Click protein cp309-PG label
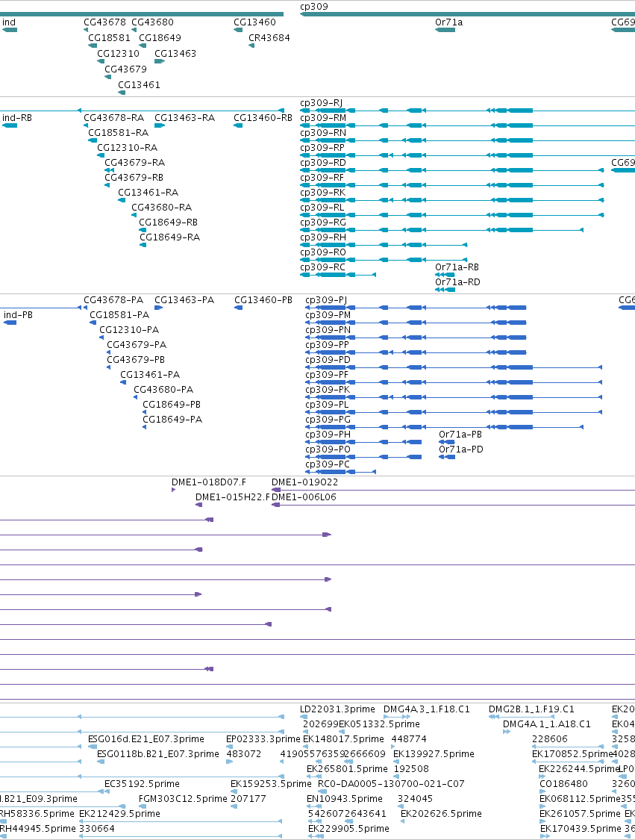The image size is (635, 840). click(x=328, y=420)
